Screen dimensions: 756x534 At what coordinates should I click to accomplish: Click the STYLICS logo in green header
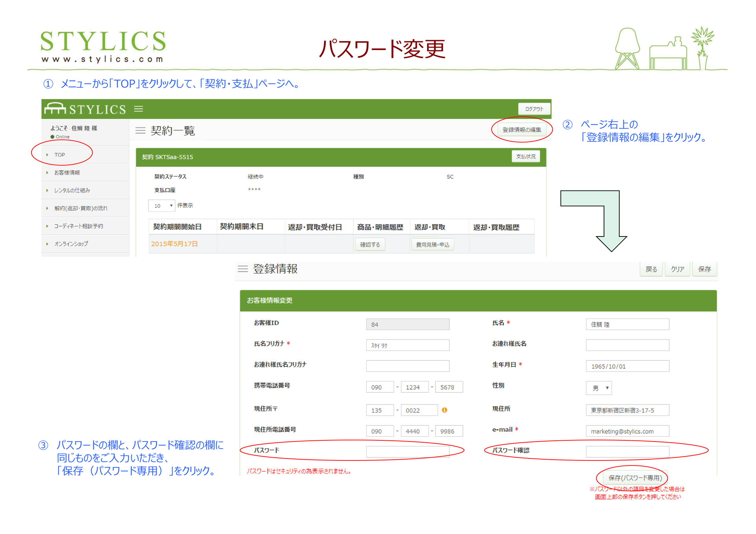point(85,108)
